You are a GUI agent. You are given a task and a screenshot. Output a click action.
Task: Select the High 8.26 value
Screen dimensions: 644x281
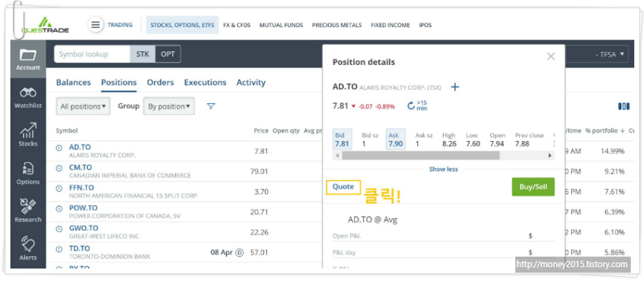point(449,144)
